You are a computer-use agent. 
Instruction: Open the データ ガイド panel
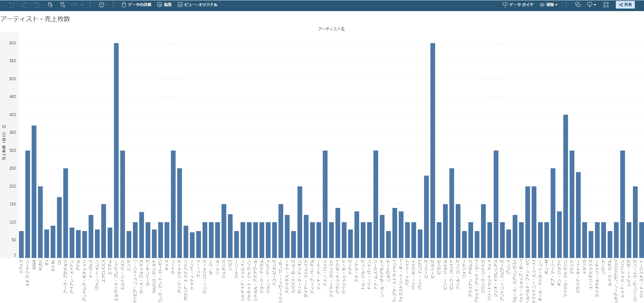click(518, 5)
